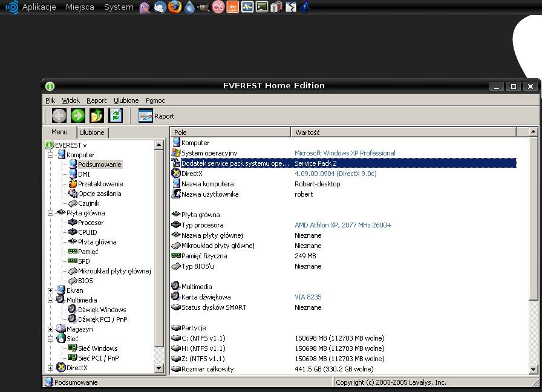Click the folder Up level toolbar icon
The width and height of the screenshot is (542, 392).
[x=96, y=116]
